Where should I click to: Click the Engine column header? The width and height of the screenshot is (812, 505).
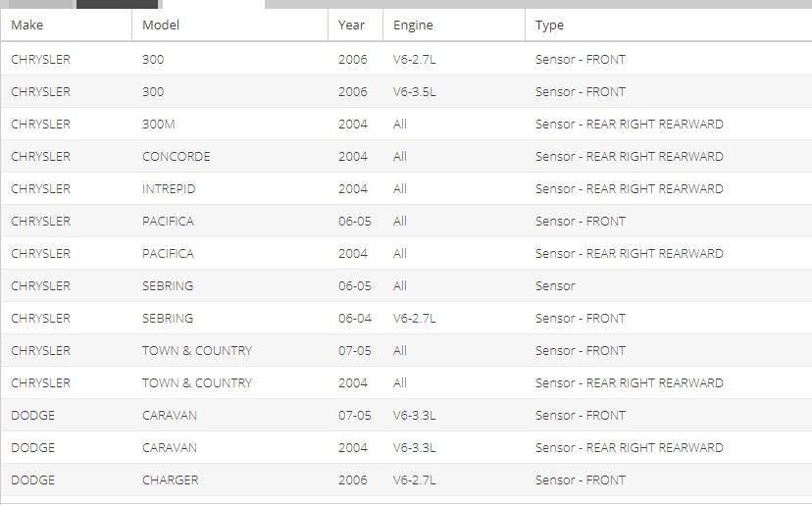click(454, 25)
